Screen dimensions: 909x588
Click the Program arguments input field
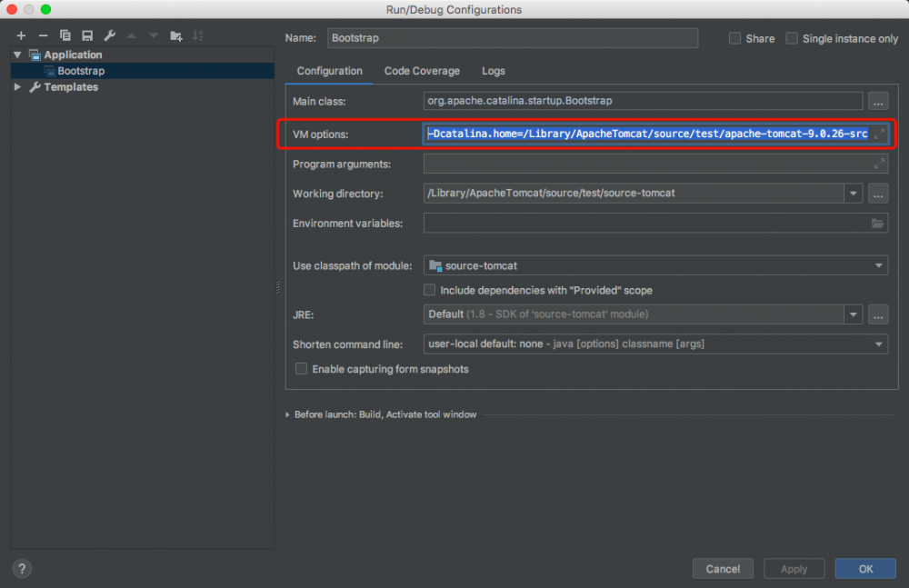(647, 164)
